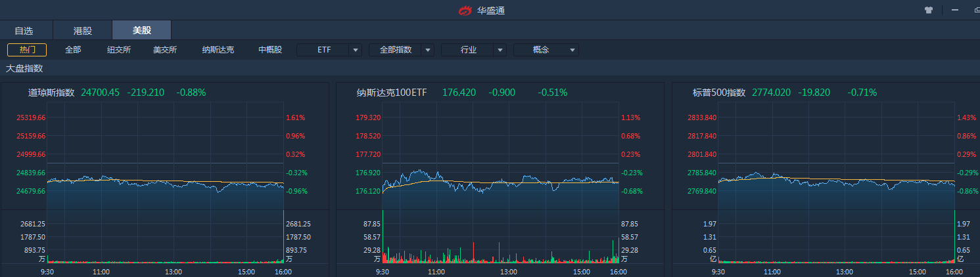Click the 2769.840 axis label
This screenshot has width=980, height=277.
[x=701, y=192]
